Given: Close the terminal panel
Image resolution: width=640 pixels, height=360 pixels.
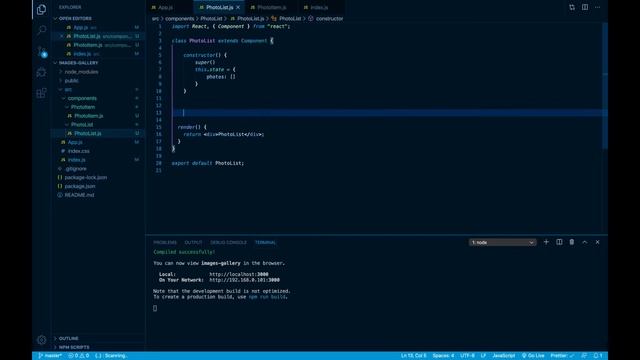Looking at the screenshot, I should (x=598, y=242).
